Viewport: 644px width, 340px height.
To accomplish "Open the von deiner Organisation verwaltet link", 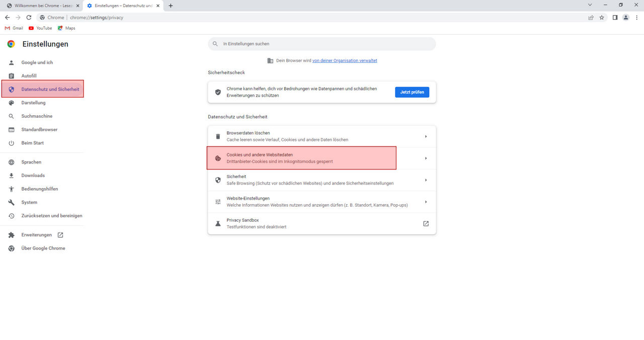I will pos(345,60).
